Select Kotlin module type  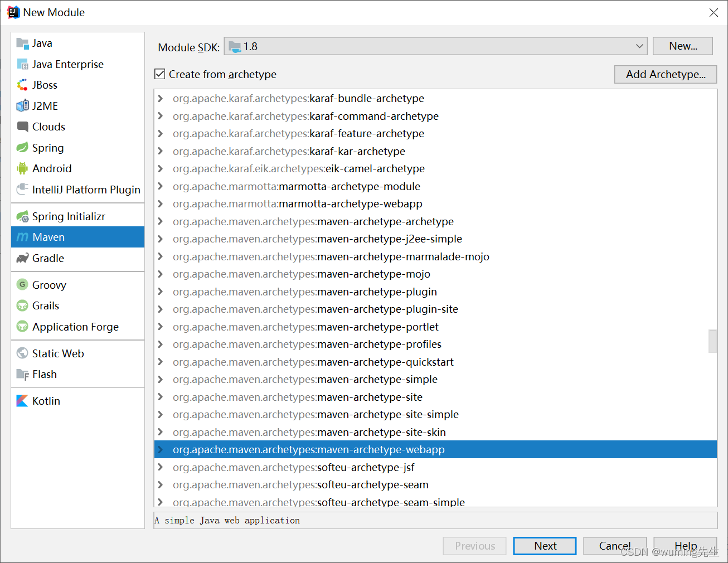click(x=77, y=401)
